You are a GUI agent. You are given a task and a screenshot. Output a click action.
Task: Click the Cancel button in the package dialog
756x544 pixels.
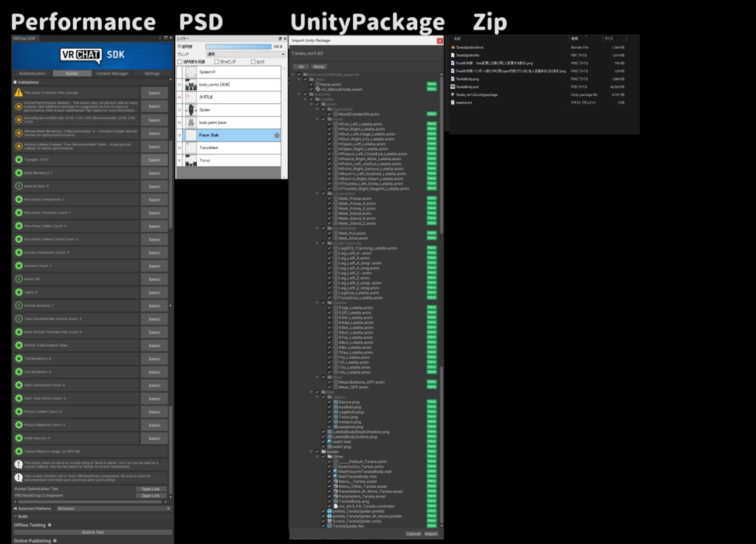pyautogui.click(x=413, y=534)
